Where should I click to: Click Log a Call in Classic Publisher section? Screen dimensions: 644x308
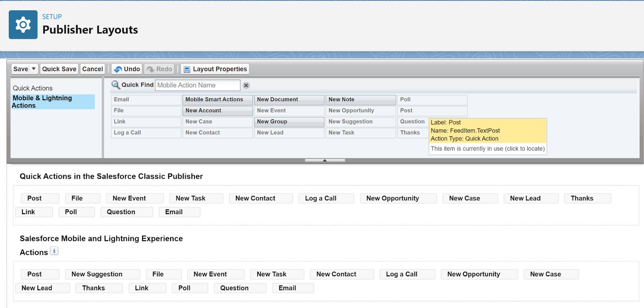326,198
